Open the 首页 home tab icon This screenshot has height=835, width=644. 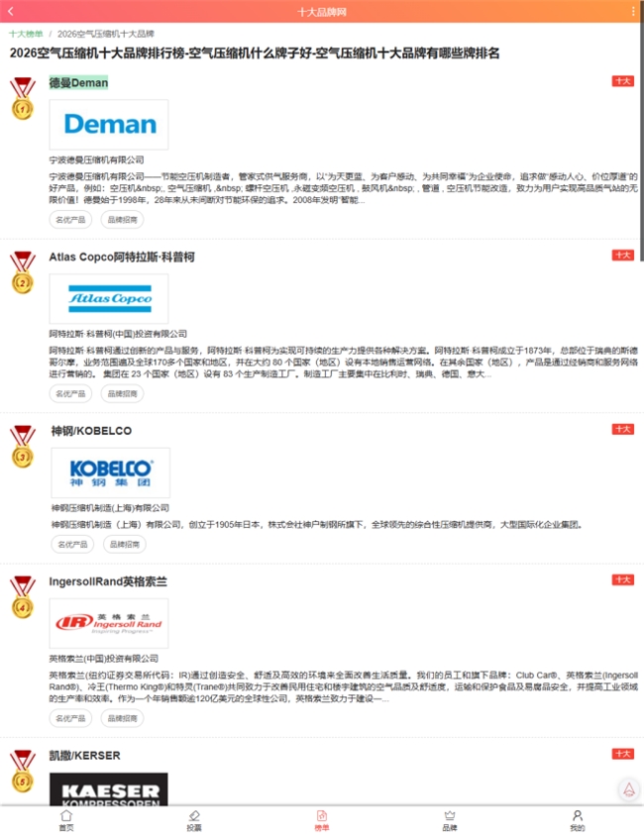[66, 816]
